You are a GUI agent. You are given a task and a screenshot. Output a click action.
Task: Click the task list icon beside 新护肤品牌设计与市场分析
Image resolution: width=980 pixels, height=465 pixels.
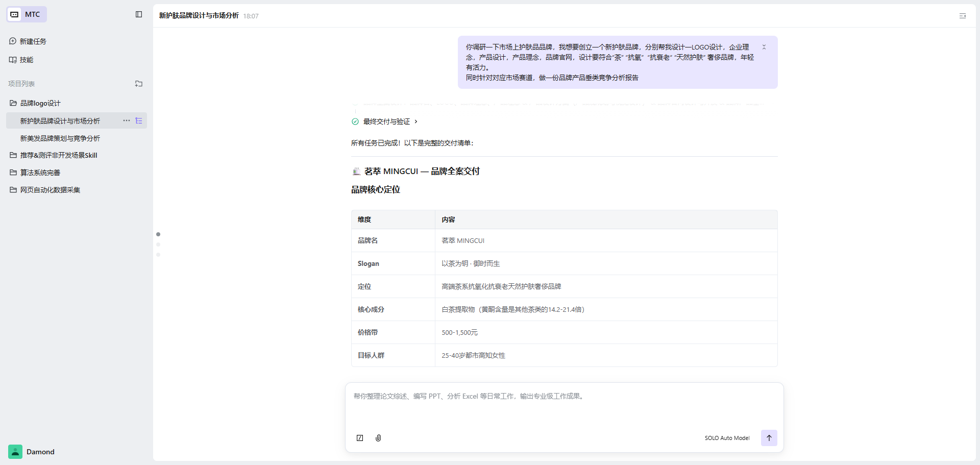[139, 121]
